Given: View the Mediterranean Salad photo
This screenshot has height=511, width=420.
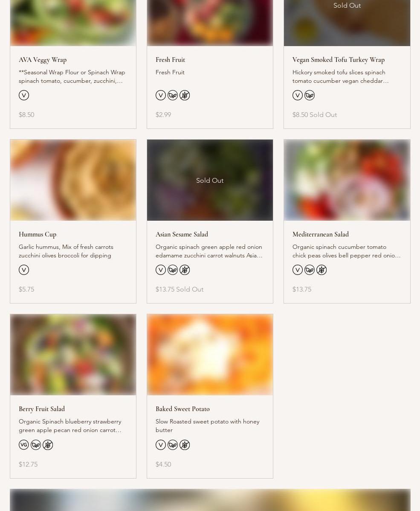Looking at the screenshot, I should 347,180.
